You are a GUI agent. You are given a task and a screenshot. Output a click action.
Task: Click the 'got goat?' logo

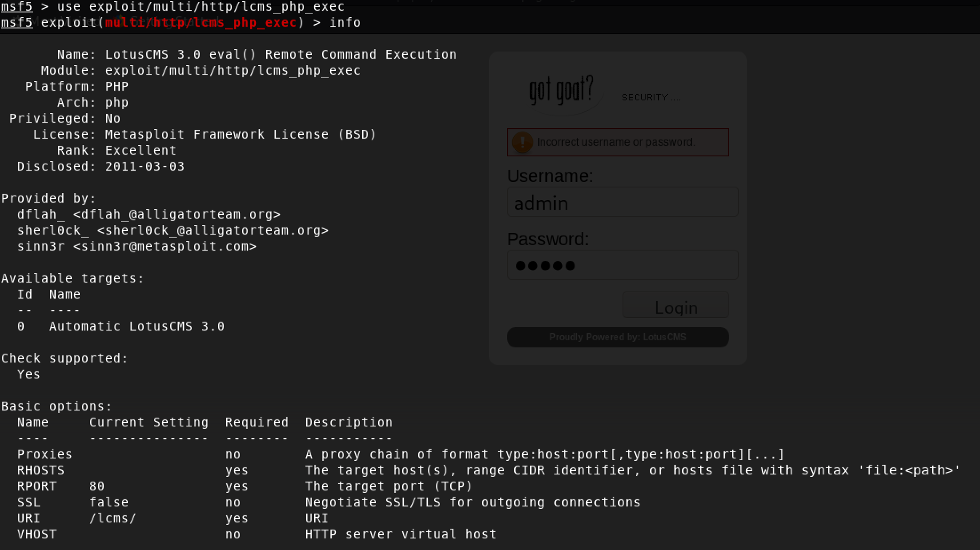tap(561, 91)
